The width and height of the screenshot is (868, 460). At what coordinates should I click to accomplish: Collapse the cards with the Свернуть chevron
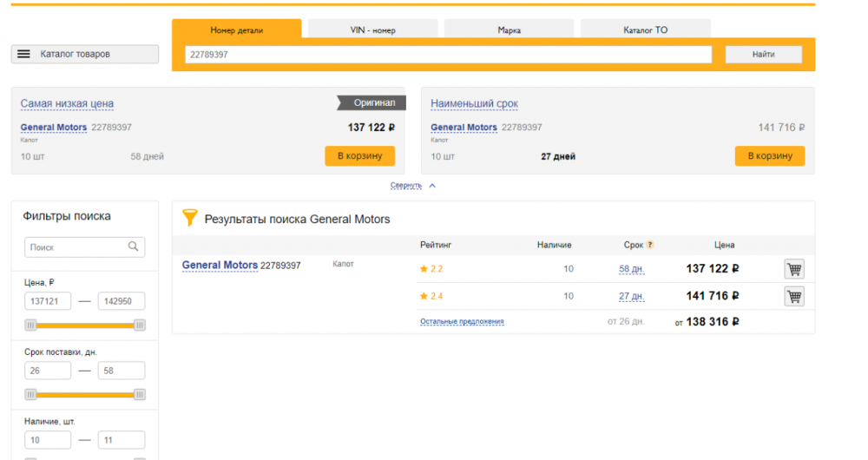[x=432, y=186]
